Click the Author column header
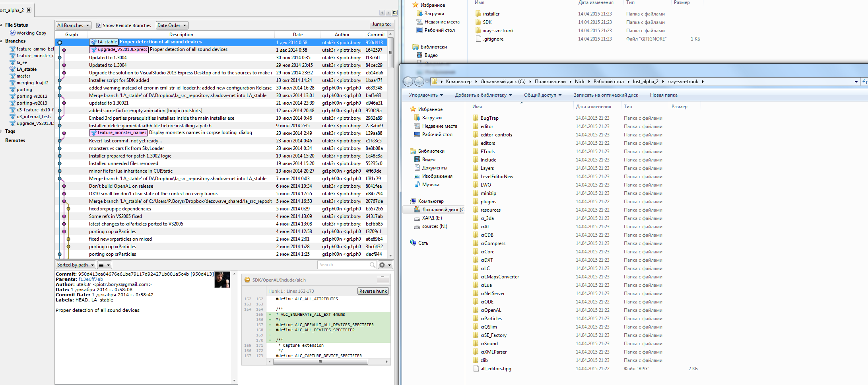 click(342, 35)
